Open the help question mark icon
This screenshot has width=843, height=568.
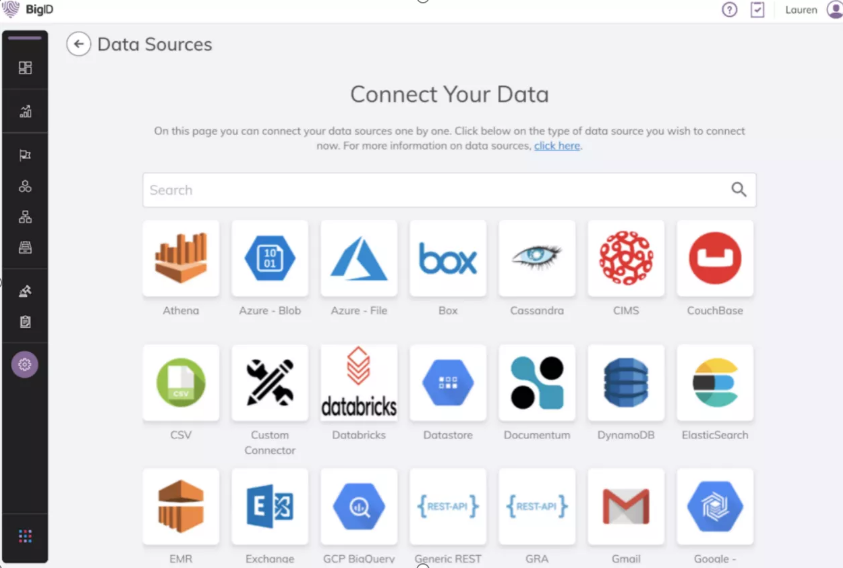pyautogui.click(x=730, y=10)
